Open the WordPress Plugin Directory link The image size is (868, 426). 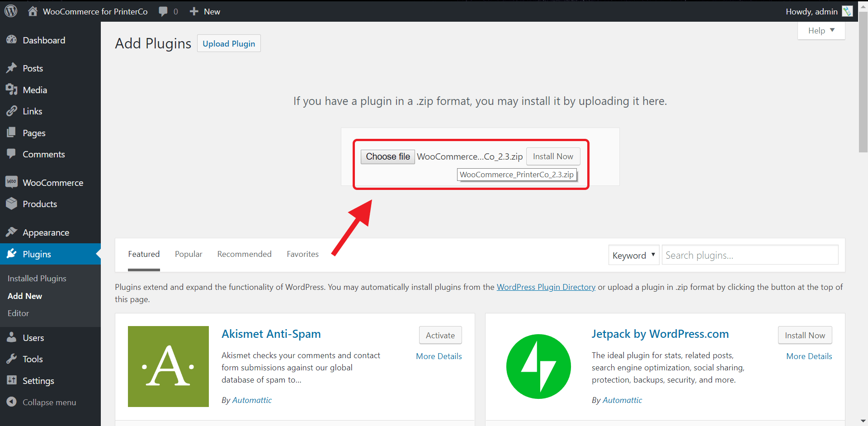click(546, 287)
